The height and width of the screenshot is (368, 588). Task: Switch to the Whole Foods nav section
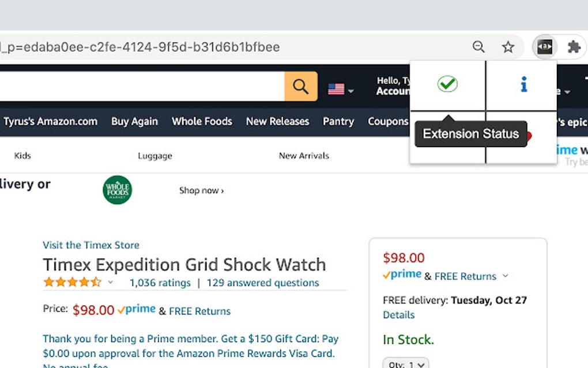[202, 122]
